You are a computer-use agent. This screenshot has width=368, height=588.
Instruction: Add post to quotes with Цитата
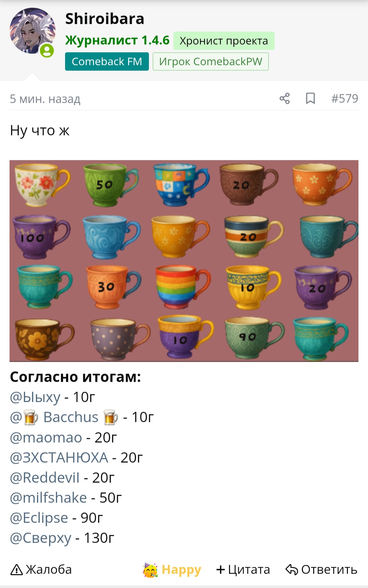tap(243, 569)
